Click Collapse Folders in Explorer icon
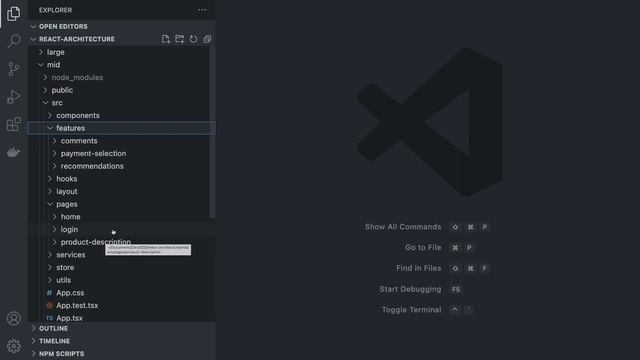The width and height of the screenshot is (640, 360). tap(207, 39)
